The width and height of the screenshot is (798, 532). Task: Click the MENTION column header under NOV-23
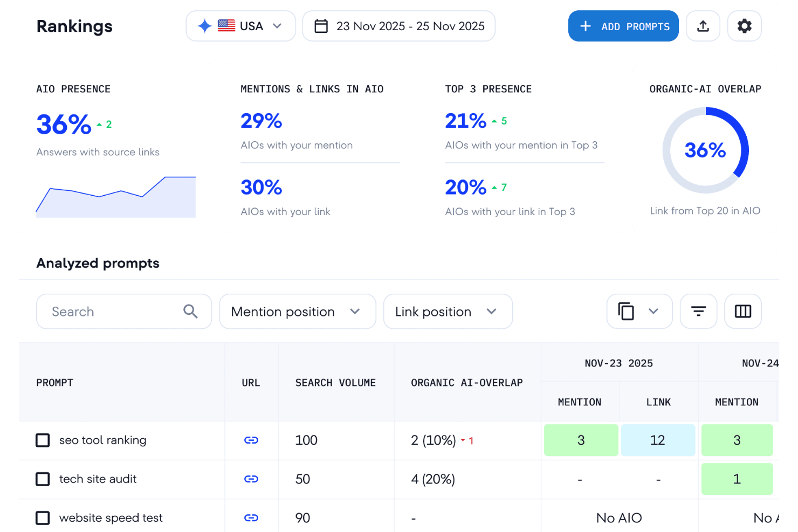[580, 401]
